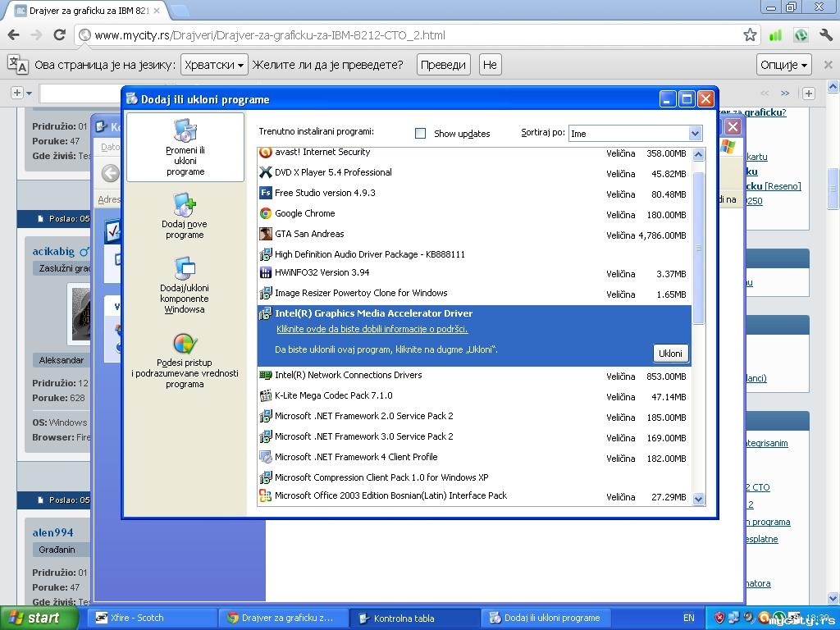Viewport: 840px width, 630px height.
Task: Click the back arrow in Kontrolna tabla window
Action: click(x=111, y=173)
